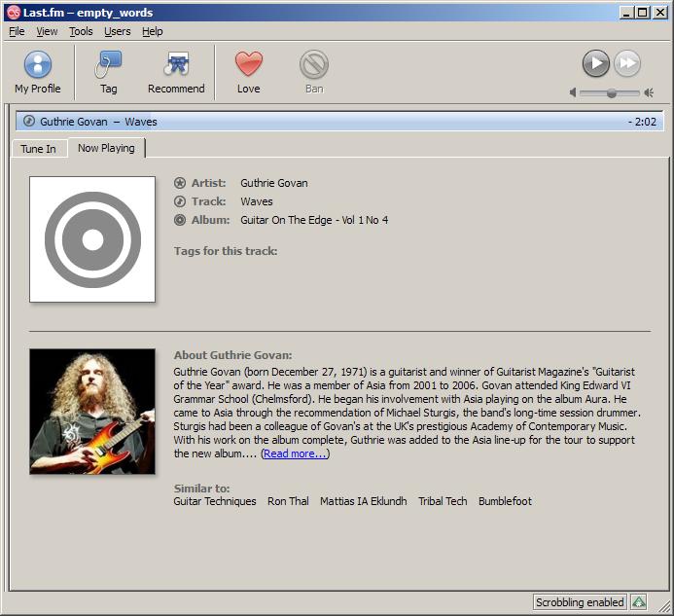
Task: Open the Users menu
Action: click(118, 31)
